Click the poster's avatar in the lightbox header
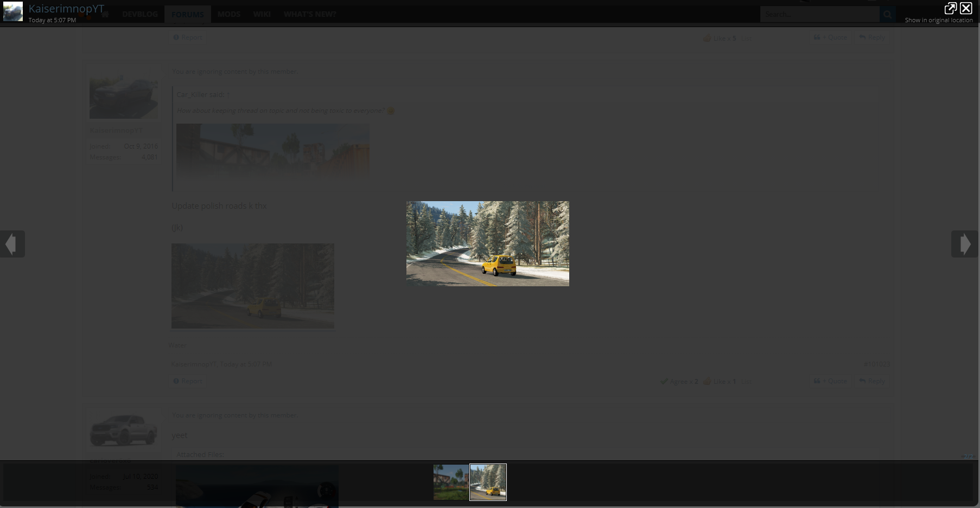This screenshot has width=980, height=508. pyautogui.click(x=13, y=11)
